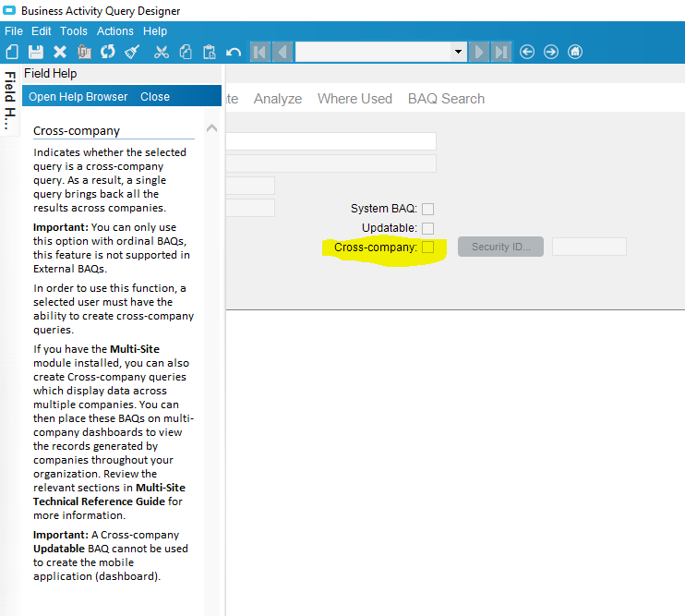Click the Security ID... button
The image size is (685, 616).
pos(500,247)
